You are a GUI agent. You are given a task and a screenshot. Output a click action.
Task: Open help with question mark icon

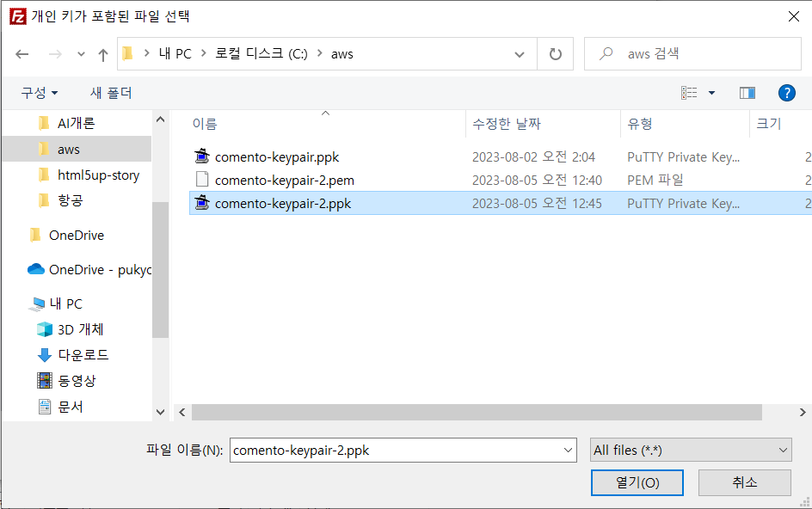point(786,93)
